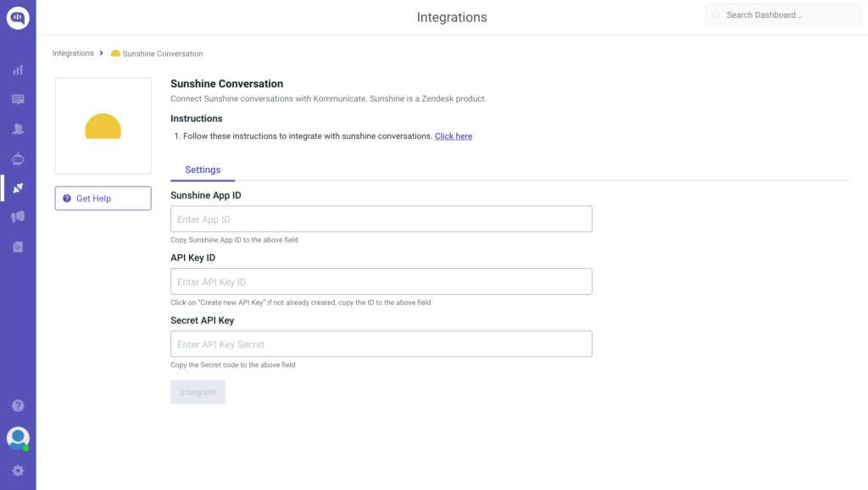Viewport: 868px width, 490px height.
Task: Click the Sunshine App ID input field
Action: point(381,220)
